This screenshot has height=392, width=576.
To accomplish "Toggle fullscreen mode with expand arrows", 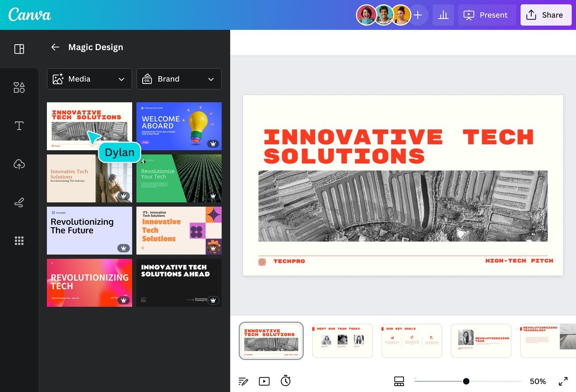I will [563, 381].
